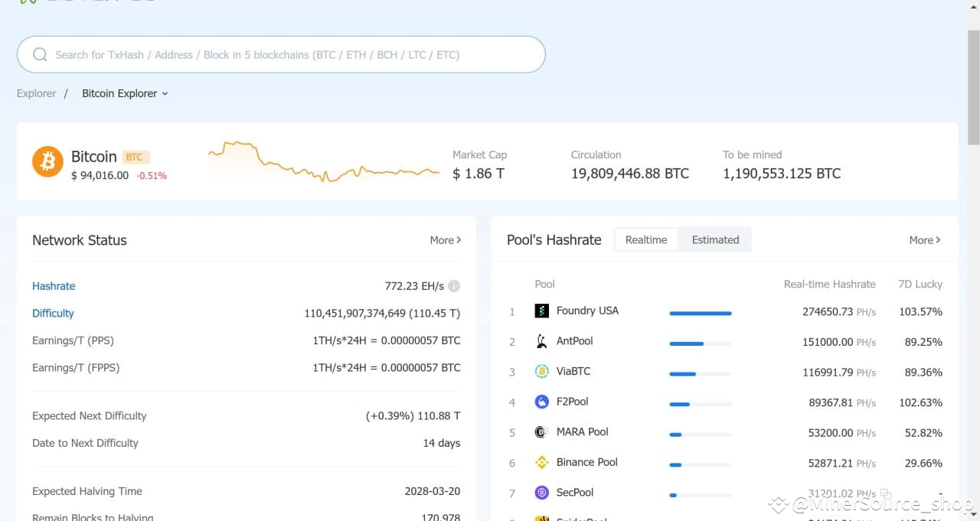Click the Bitcoin coin logo icon

click(47, 161)
